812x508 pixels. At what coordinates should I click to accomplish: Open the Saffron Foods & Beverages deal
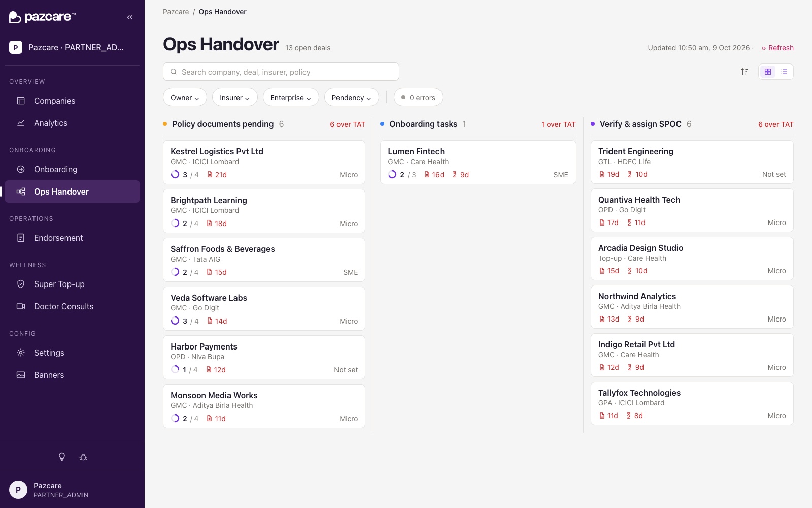[x=264, y=260]
